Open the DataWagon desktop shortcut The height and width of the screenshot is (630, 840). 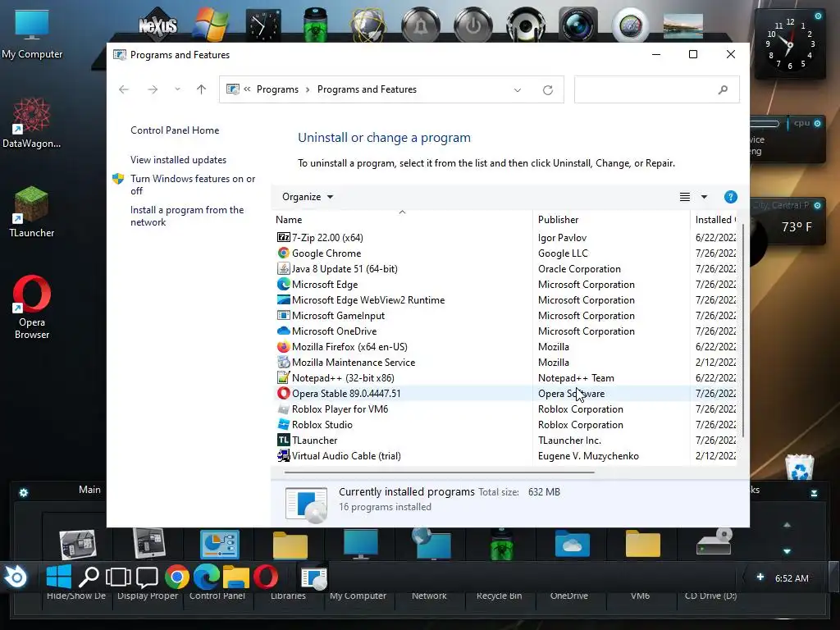[32, 122]
